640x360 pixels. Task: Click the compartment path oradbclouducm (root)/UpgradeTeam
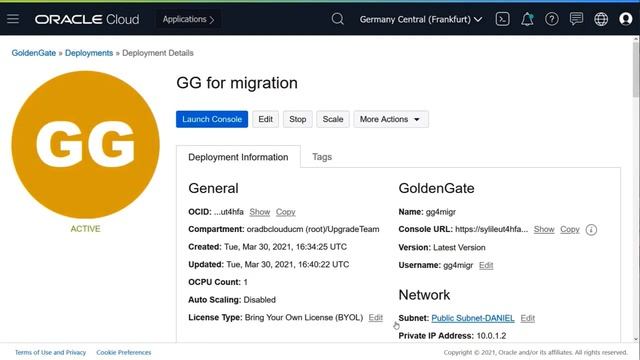coord(313,229)
